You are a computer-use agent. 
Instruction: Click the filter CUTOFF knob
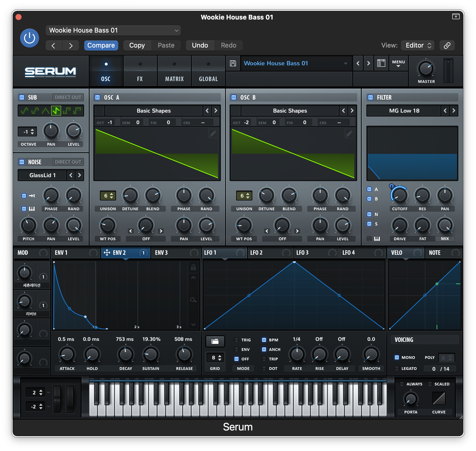(x=399, y=195)
